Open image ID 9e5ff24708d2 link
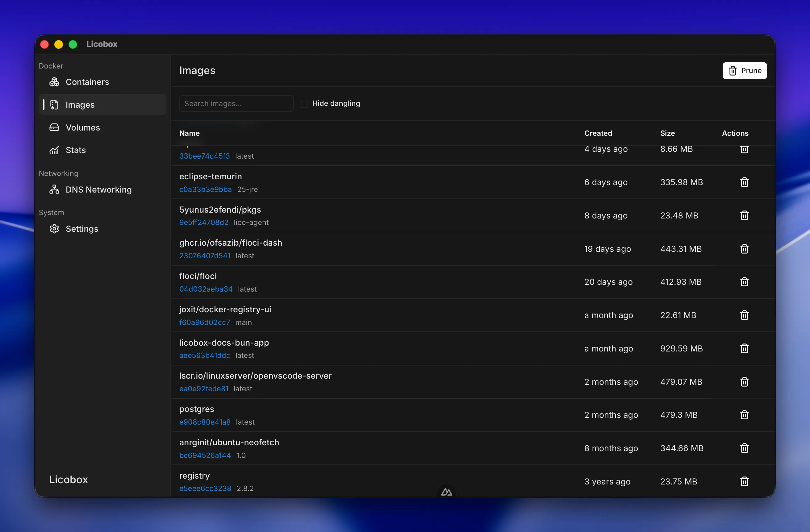The image size is (810, 532). tap(204, 222)
